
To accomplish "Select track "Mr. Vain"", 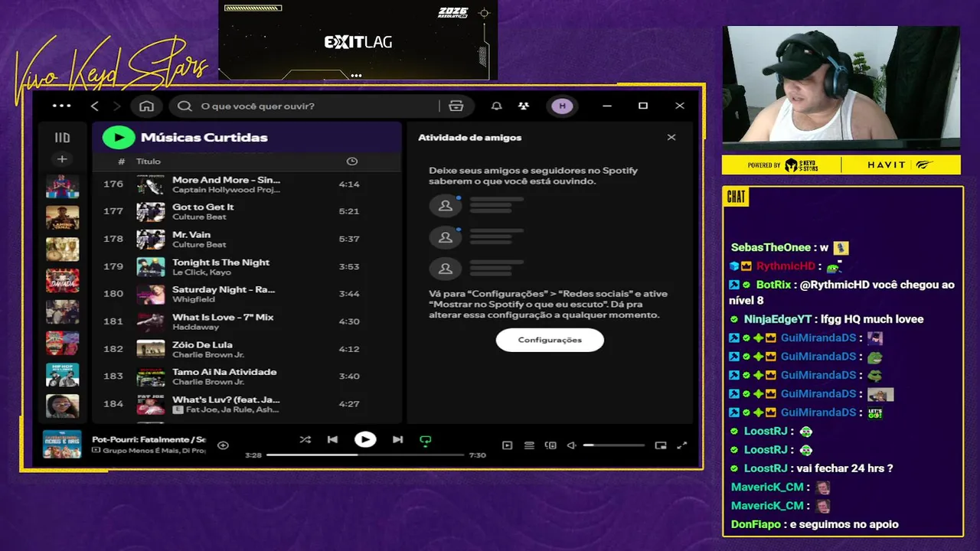I will pyautogui.click(x=191, y=234).
